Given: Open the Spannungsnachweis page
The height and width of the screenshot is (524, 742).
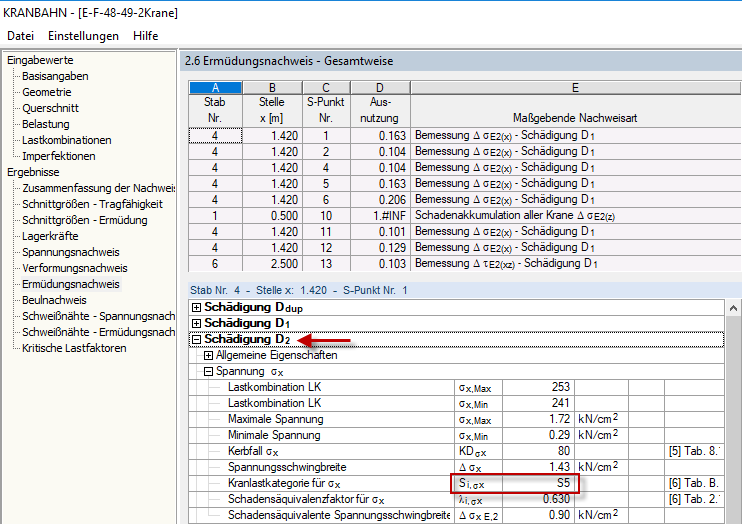Looking at the screenshot, I should (x=71, y=252).
